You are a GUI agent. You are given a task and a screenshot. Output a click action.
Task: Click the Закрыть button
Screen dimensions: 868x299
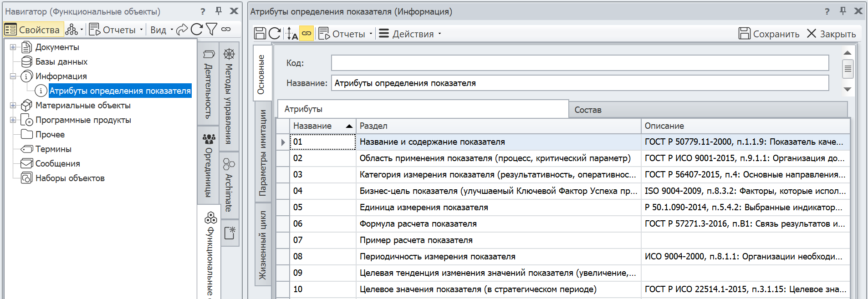[832, 34]
